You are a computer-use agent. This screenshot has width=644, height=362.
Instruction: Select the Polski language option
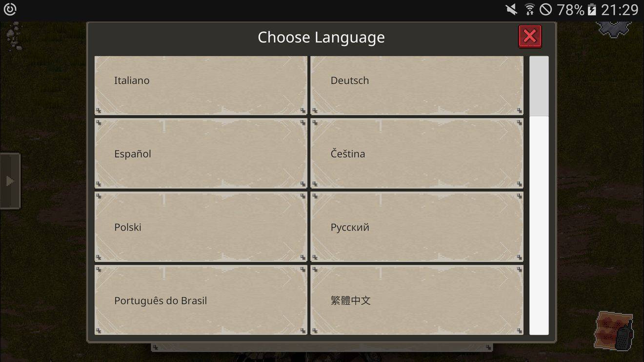[201, 227]
